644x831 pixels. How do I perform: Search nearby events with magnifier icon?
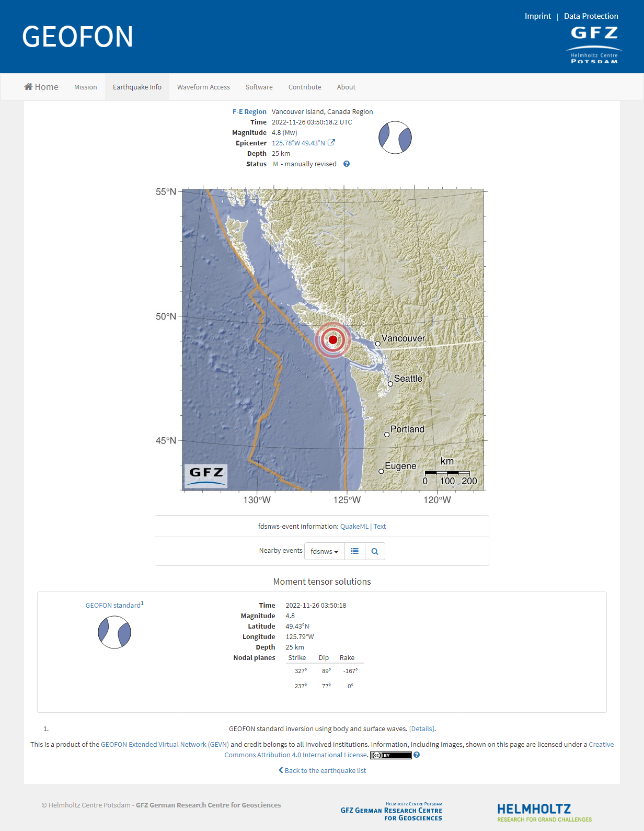click(375, 551)
